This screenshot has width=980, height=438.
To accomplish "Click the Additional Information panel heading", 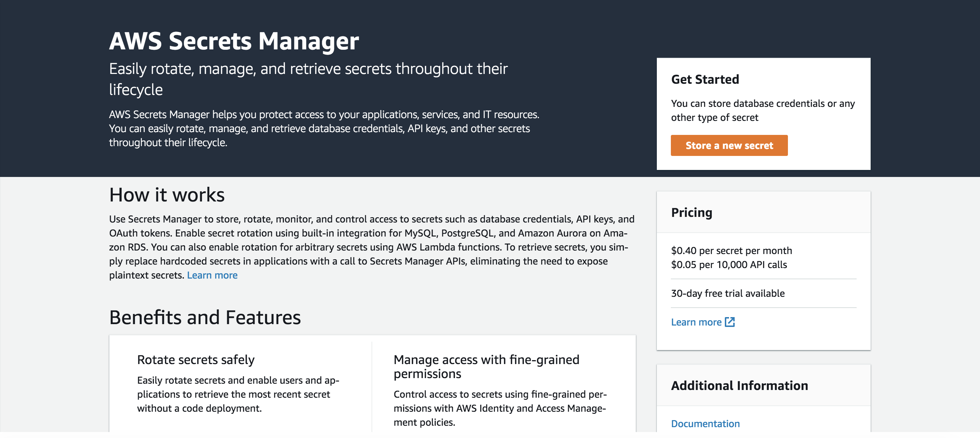I will click(739, 385).
